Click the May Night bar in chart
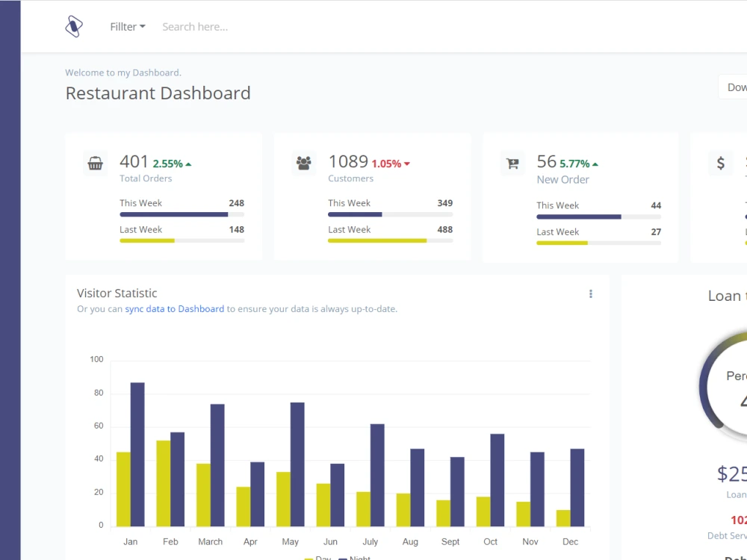 point(297,464)
